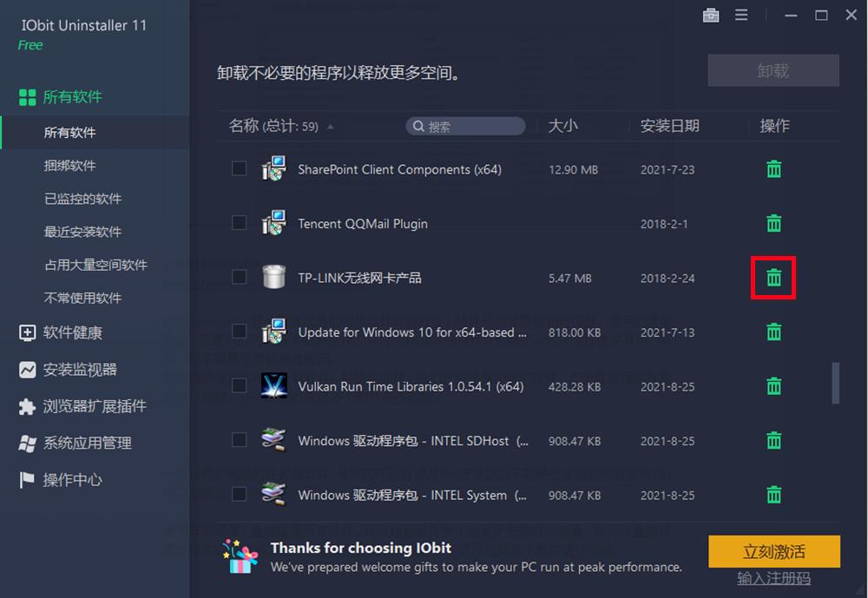Viewport: 868px width, 598px height.
Task: Click the puzzle piece icon for 浏览器扩展插件
Action: click(x=27, y=406)
